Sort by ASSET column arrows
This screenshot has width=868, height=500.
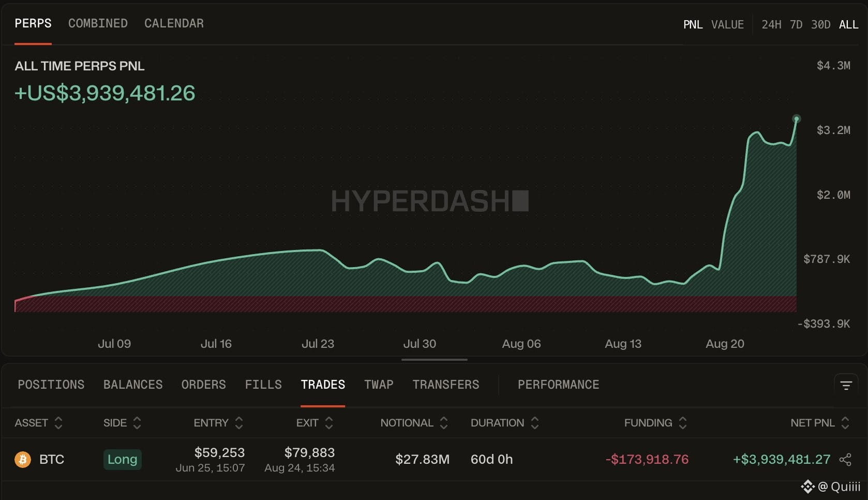(58, 423)
